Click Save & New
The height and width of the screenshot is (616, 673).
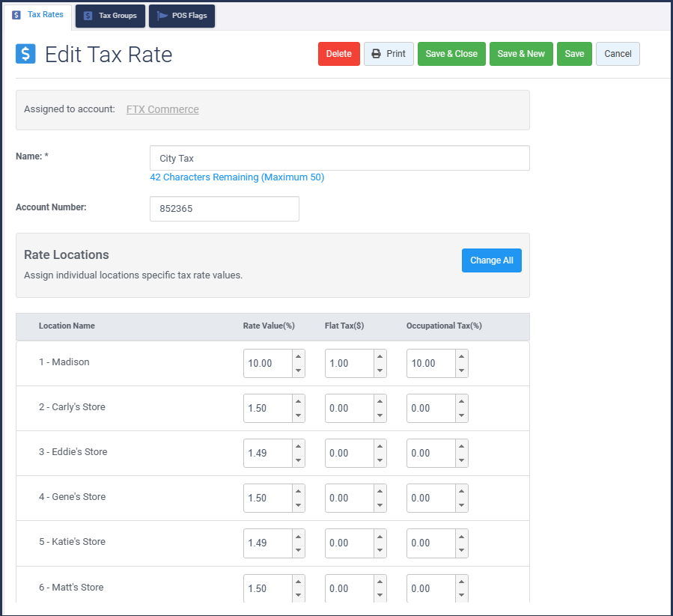521,53
